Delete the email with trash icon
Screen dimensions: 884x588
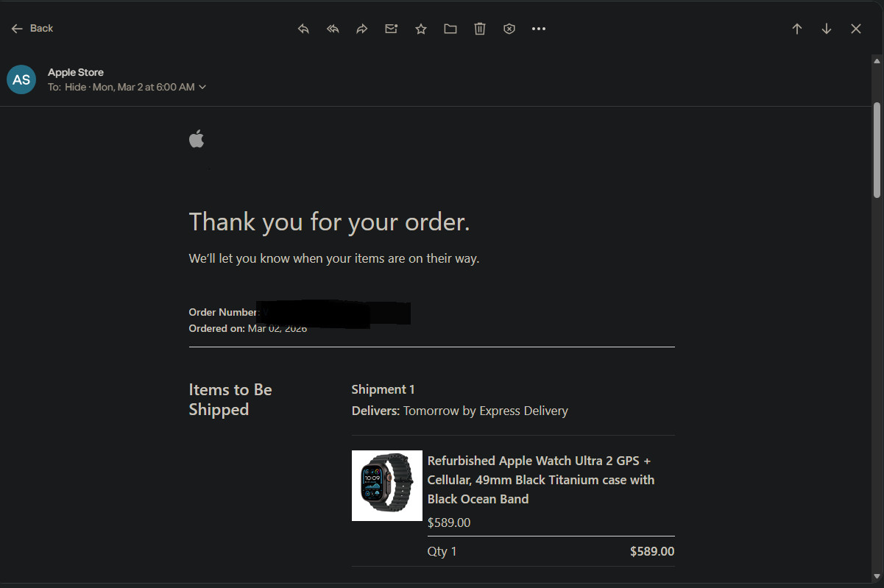click(480, 29)
